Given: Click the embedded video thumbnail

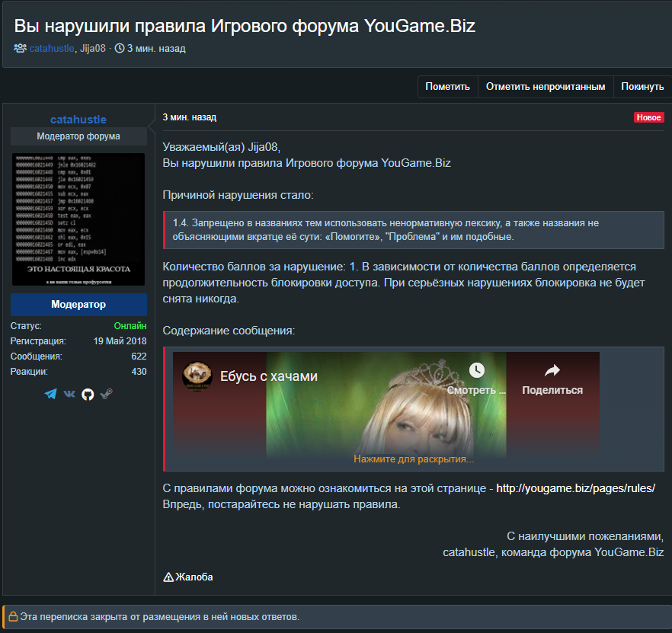Looking at the screenshot, I should [386, 405].
